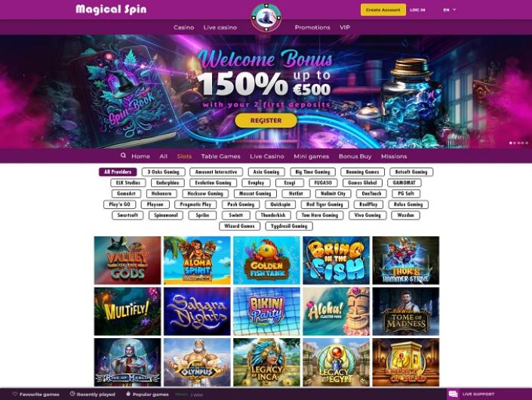Show Recently played clock icon
Image resolution: width=532 pixels, height=400 pixels.
tap(72, 394)
